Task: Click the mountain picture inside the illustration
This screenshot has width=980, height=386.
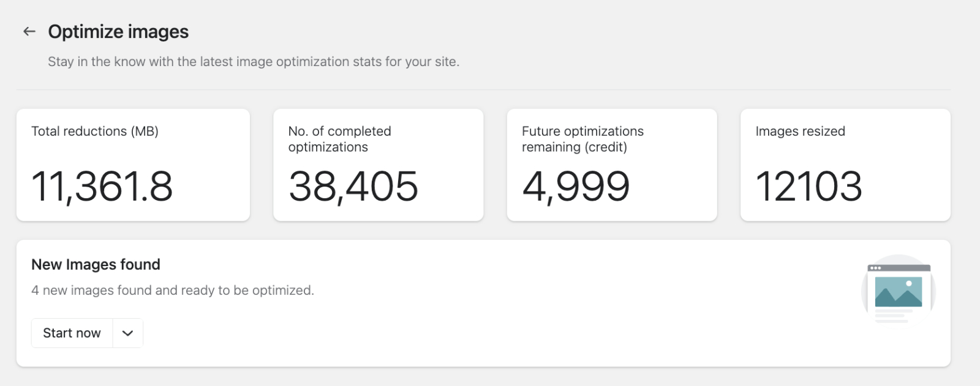Action: click(x=898, y=292)
